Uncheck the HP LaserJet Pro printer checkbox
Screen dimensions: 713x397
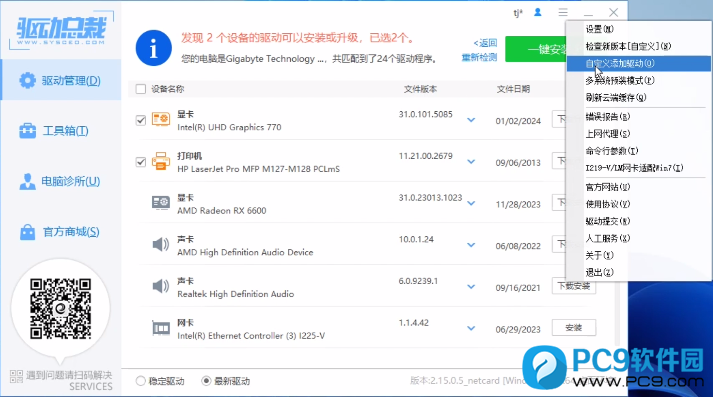tap(141, 162)
